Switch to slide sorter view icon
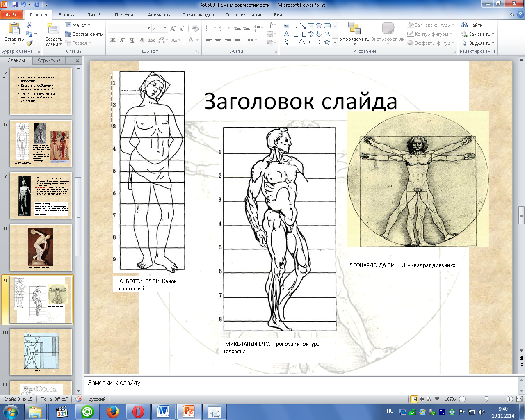The width and height of the screenshot is (525, 420). point(422,399)
